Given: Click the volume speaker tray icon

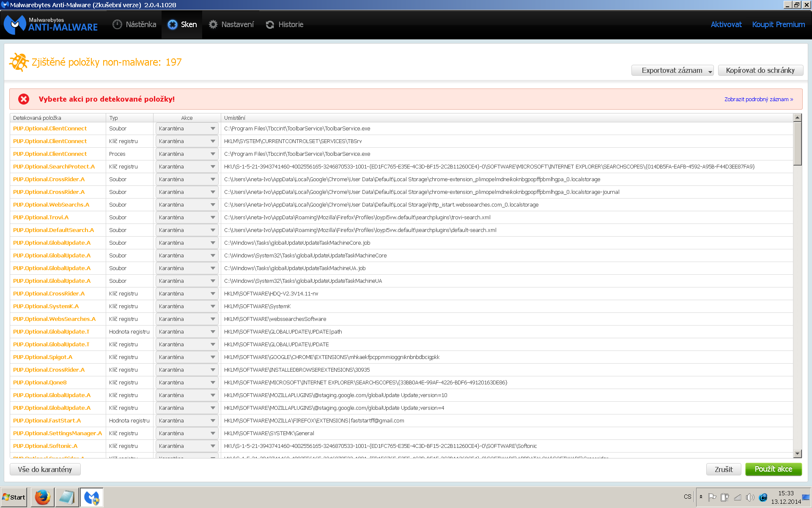Looking at the screenshot, I should point(750,497).
